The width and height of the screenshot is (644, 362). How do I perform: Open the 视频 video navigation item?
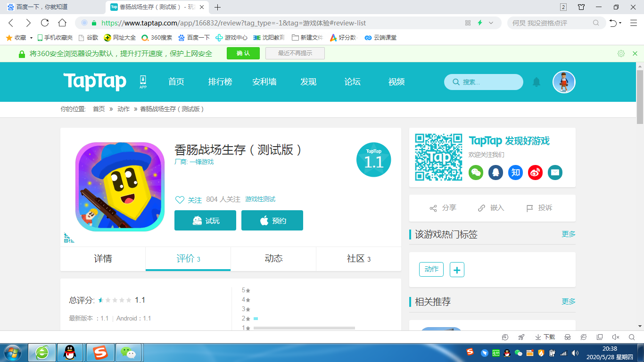[396, 82]
